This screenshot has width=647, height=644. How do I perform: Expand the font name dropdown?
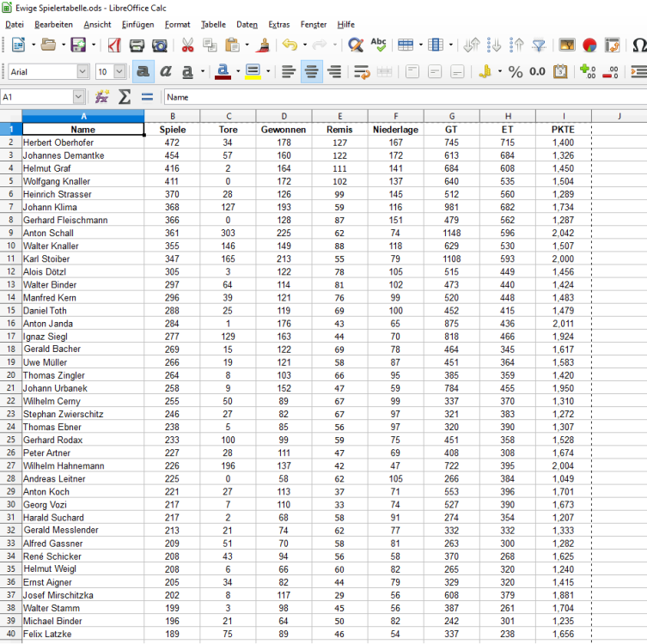click(84, 72)
